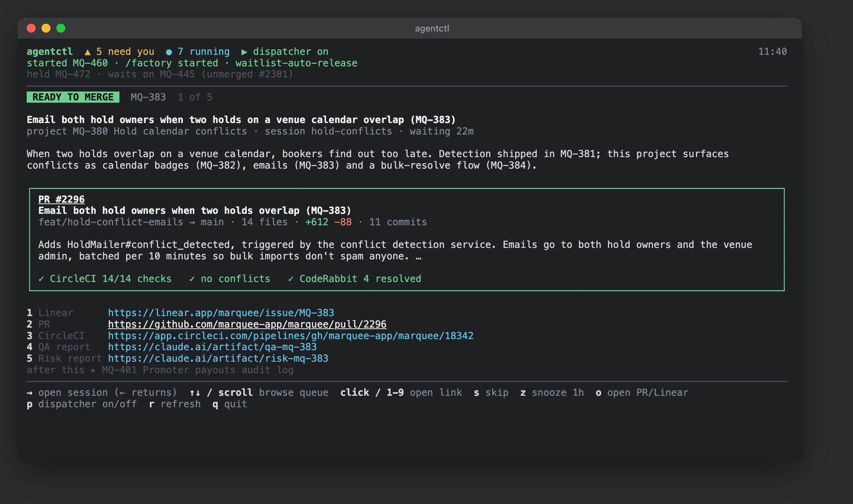Click the 'click / 1-9 open link' hint
853x504 pixels.
(401, 392)
